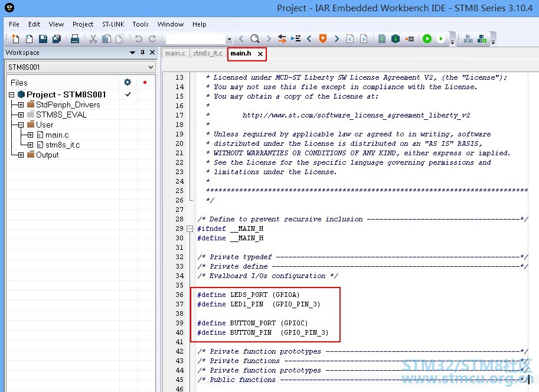Collapse the User folder

(21, 125)
